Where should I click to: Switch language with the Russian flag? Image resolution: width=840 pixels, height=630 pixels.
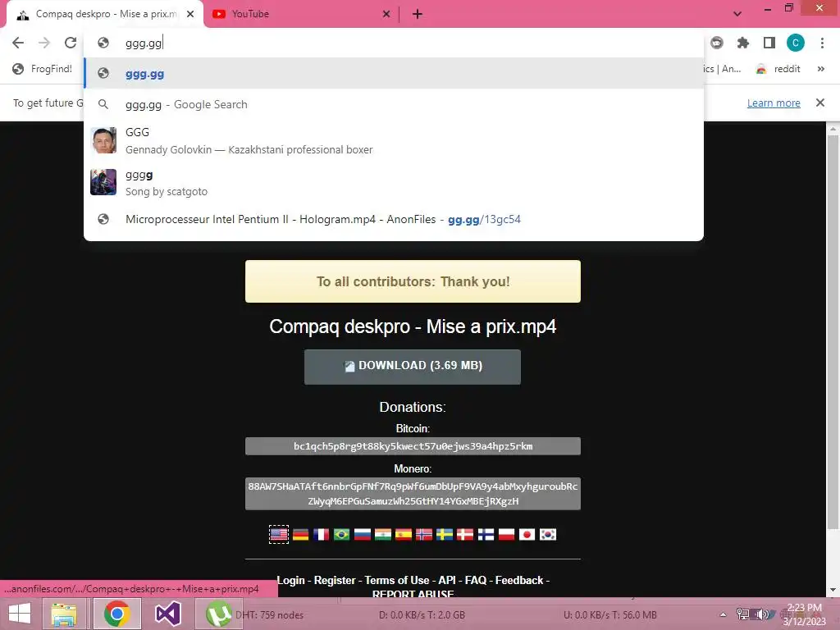tap(362, 535)
